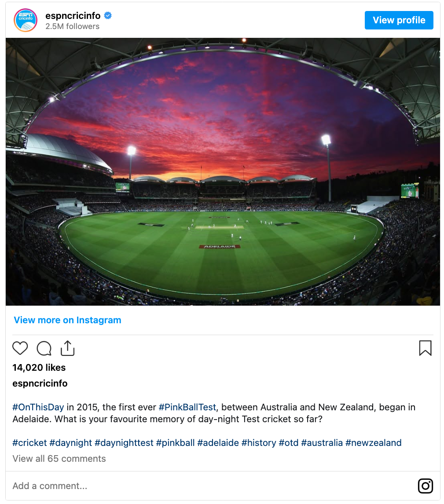
Task: Open the #adelaide hashtag
Action: (x=218, y=443)
